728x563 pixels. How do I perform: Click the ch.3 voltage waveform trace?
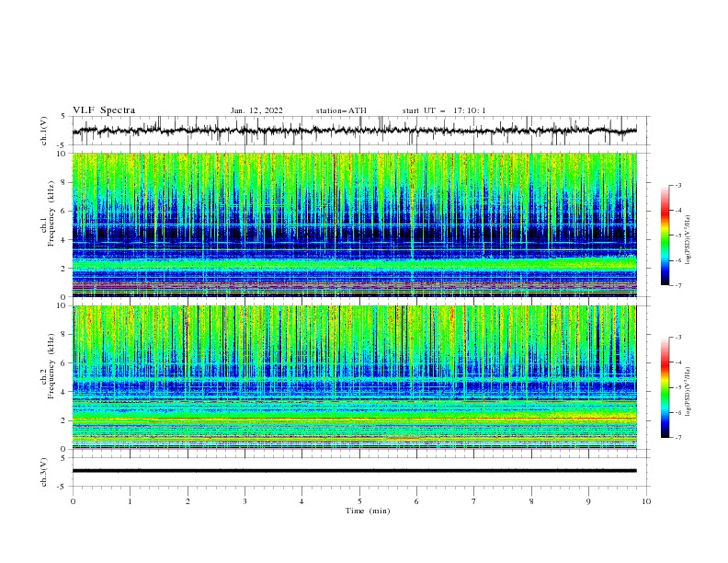point(354,471)
